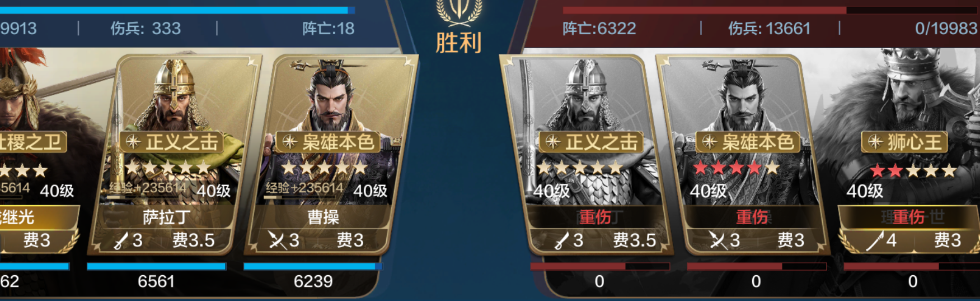This screenshot has height=301, width=980.
Task: Click the skill emblem beside 正义之击 on left
Action: point(133,142)
